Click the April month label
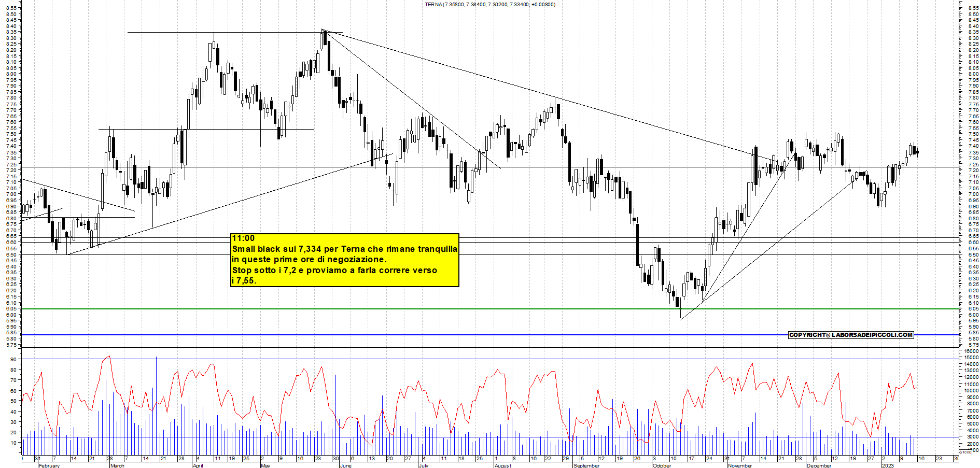The image size is (980, 468). pos(198,465)
